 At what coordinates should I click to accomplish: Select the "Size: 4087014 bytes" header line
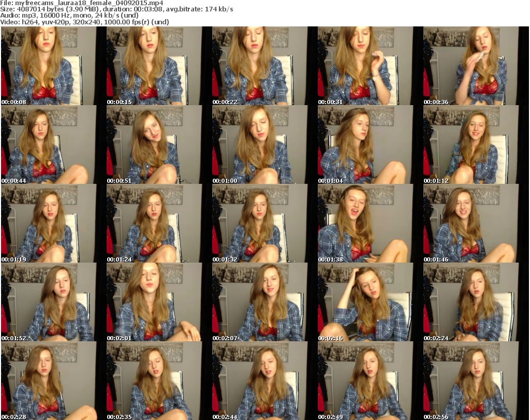coord(116,9)
